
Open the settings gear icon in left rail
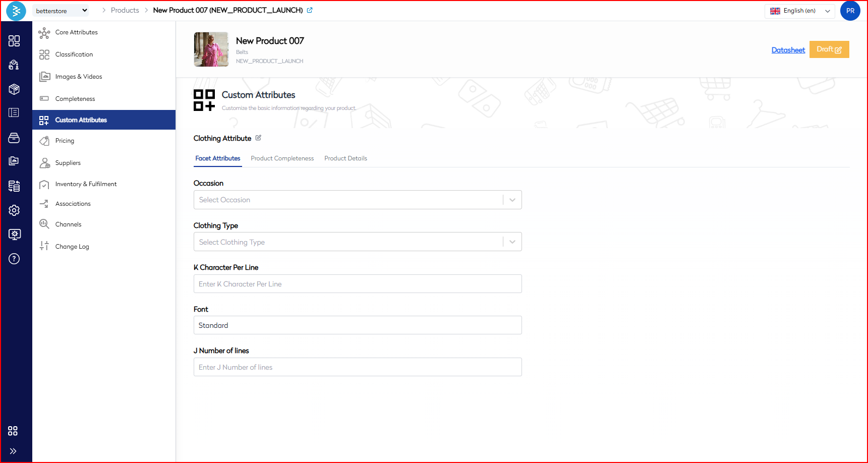click(x=14, y=210)
